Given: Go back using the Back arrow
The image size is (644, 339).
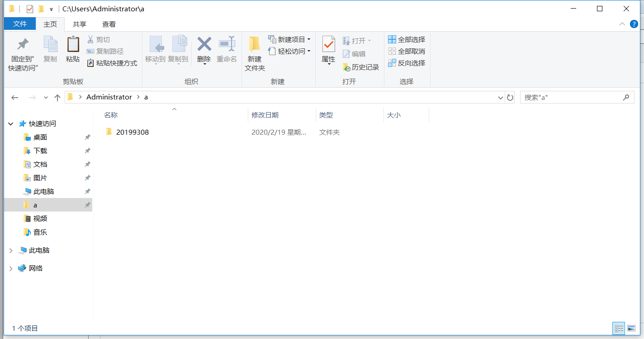Looking at the screenshot, I should 15,98.
